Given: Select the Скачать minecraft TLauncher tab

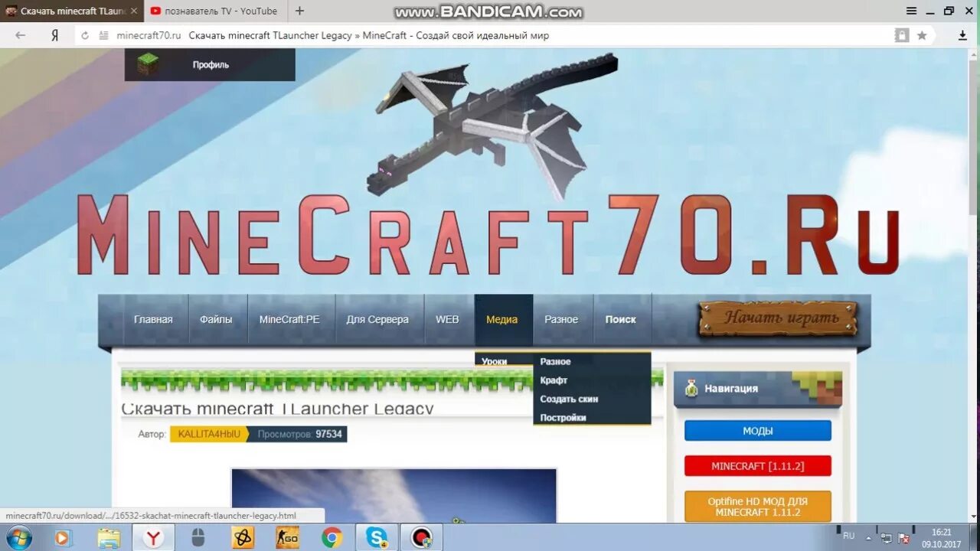Looking at the screenshot, I should click(72, 11).
